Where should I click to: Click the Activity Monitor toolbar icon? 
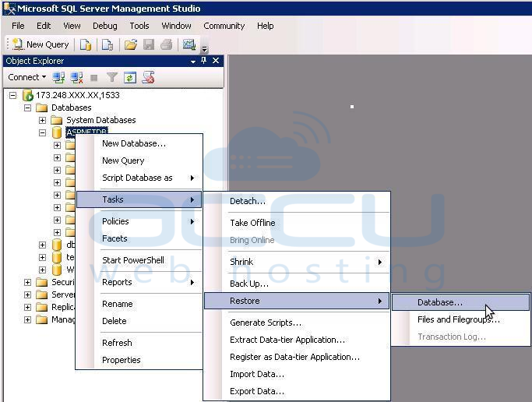pos(189,44)
